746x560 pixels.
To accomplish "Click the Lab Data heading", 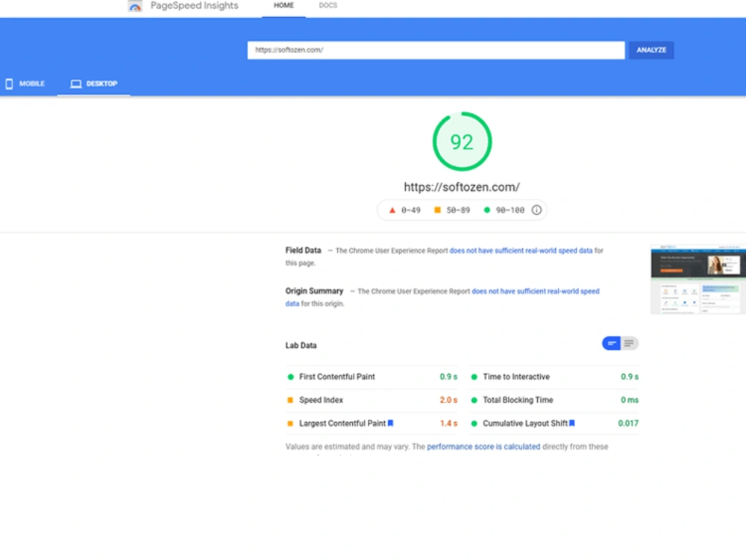I will coord(301,345).
